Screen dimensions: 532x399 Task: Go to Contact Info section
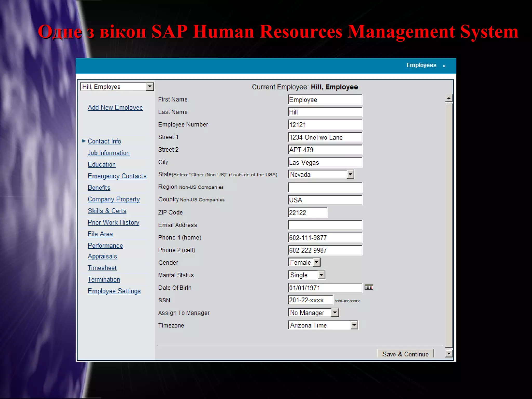[104, 141]
